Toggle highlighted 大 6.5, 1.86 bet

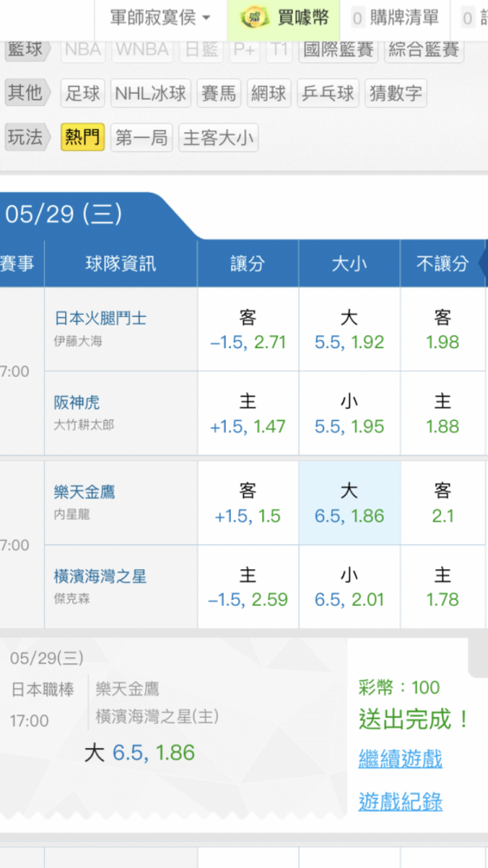349,503
